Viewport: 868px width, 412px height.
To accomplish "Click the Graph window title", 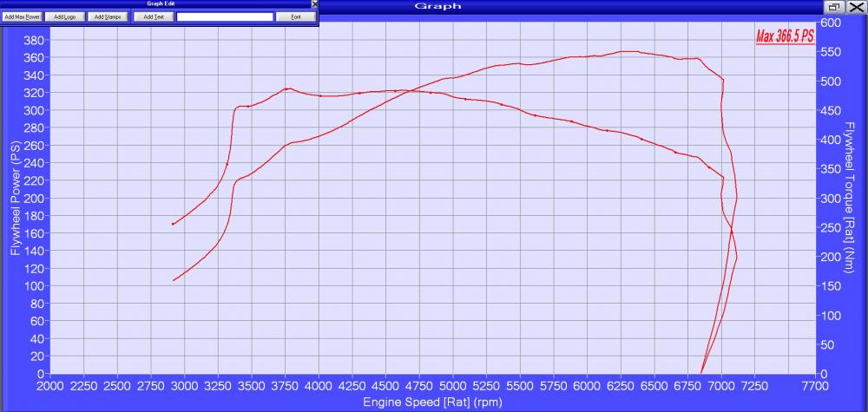I will [x=437, y=6].
